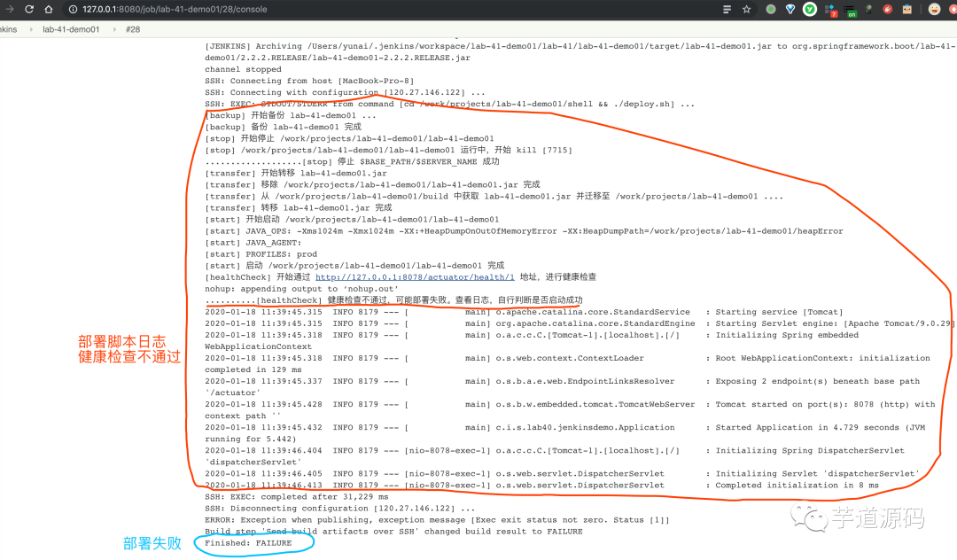The image size is (957, 560).
Task: Expand breadcrumb arrow before lab-41-demo01
Action: [x=30, y=29]
